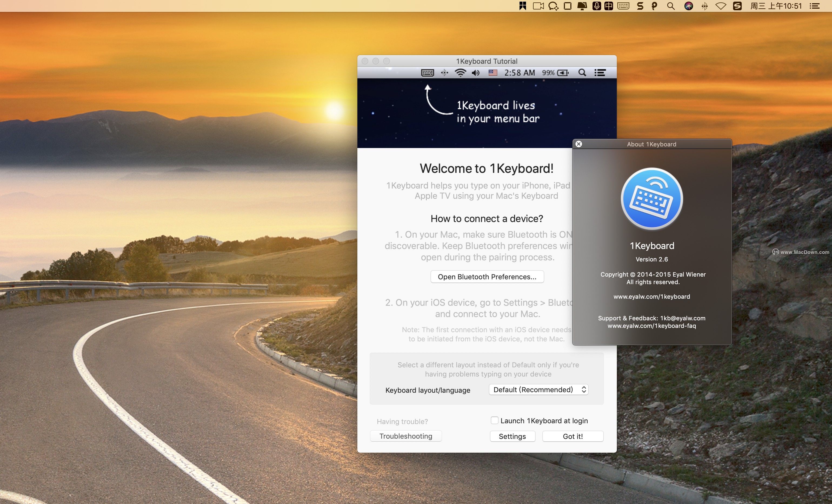
Task: Open Settings from the tutorial window
Action: (x=512, y=436)
